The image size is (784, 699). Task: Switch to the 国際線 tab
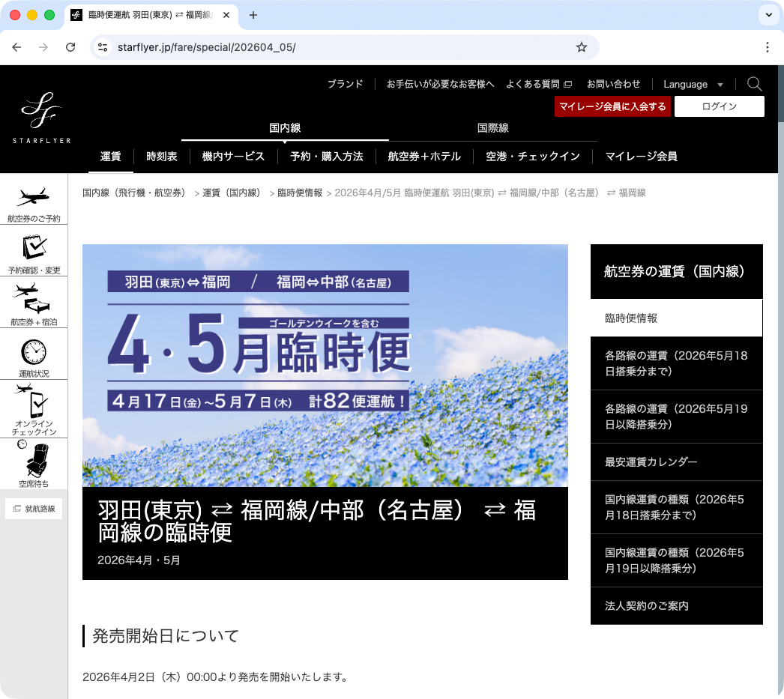coord(494,127)
